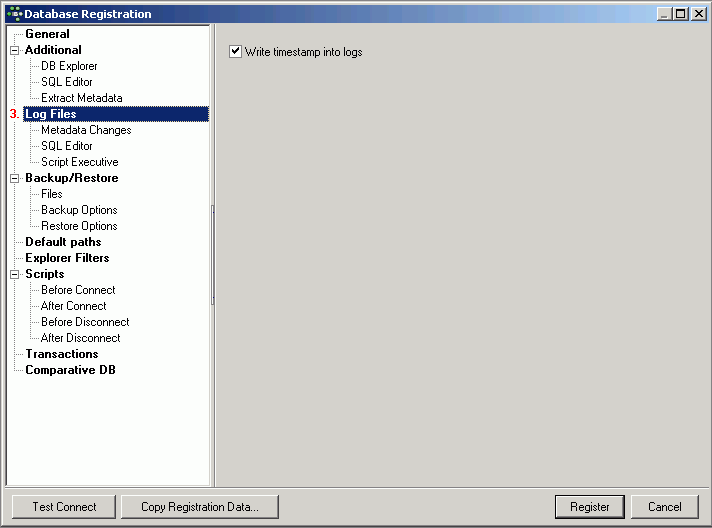Select Extract Metadata item
This screenshot has height=528, width=712.
click(82, 98)
